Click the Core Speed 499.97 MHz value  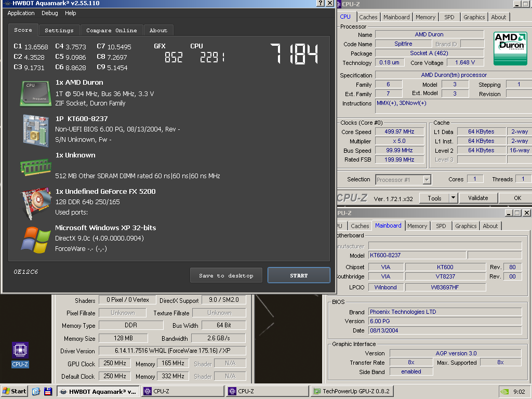400,131
